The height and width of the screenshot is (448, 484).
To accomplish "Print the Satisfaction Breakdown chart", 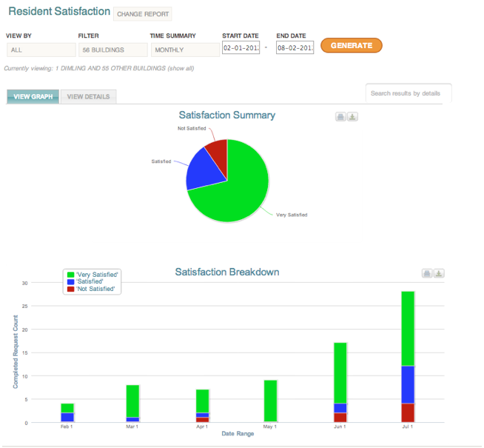I will click(x=427, y=273).
